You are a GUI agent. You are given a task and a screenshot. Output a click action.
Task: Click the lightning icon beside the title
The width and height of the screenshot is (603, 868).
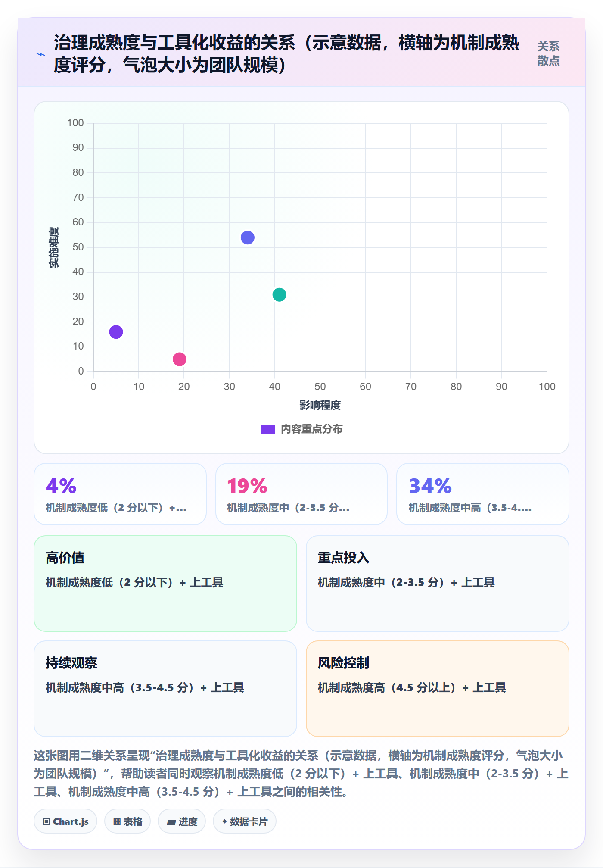(41, 54)
